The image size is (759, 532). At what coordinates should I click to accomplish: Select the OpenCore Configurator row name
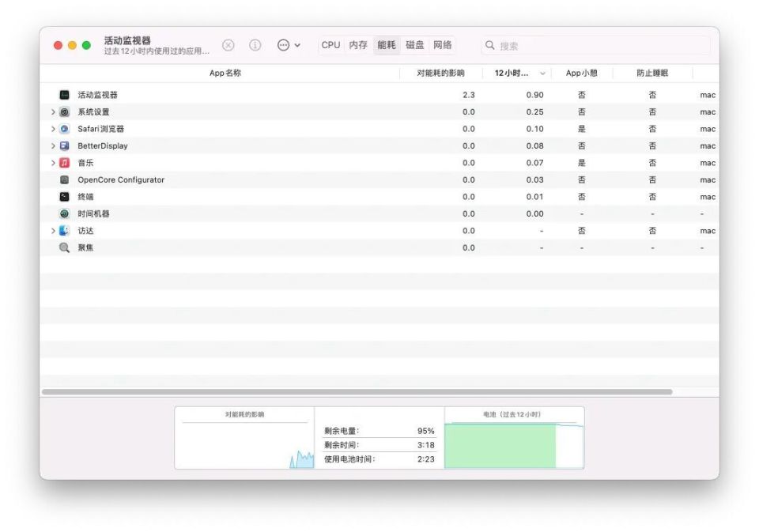coord(121,179)
